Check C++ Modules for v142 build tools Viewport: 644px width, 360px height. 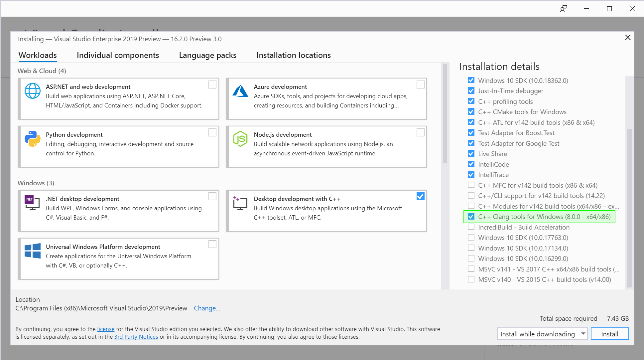[471, 206]
